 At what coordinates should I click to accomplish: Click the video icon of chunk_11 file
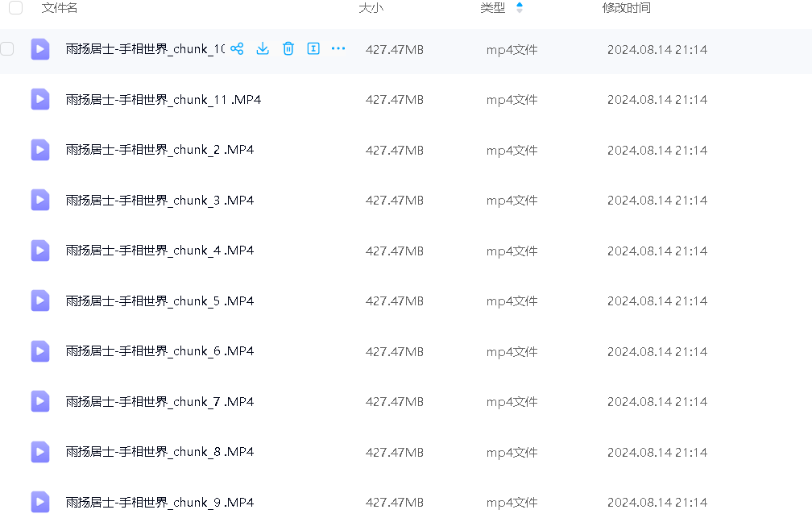click(x=40, y=100)
